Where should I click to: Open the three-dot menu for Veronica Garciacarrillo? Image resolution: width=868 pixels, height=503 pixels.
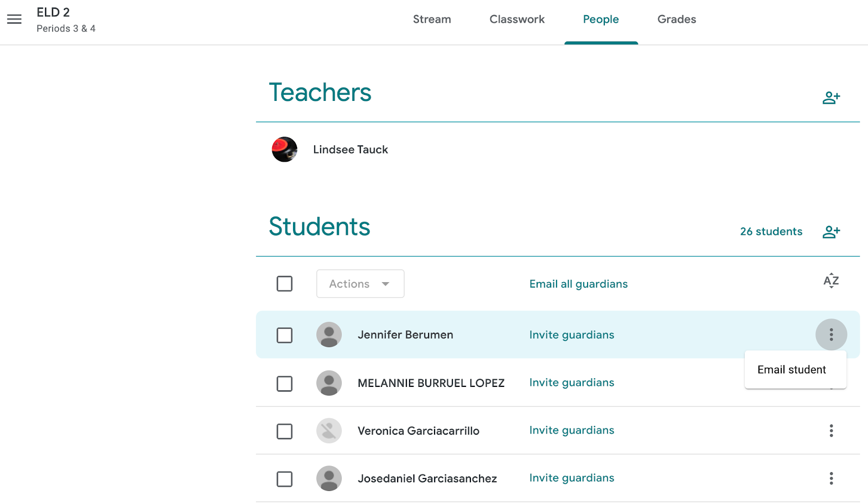point(831,430)
